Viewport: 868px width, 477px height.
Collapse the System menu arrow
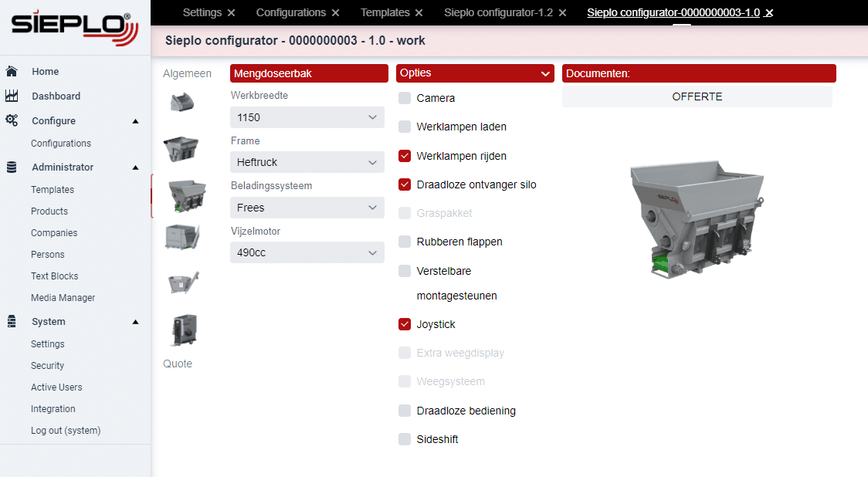point(136,322)
